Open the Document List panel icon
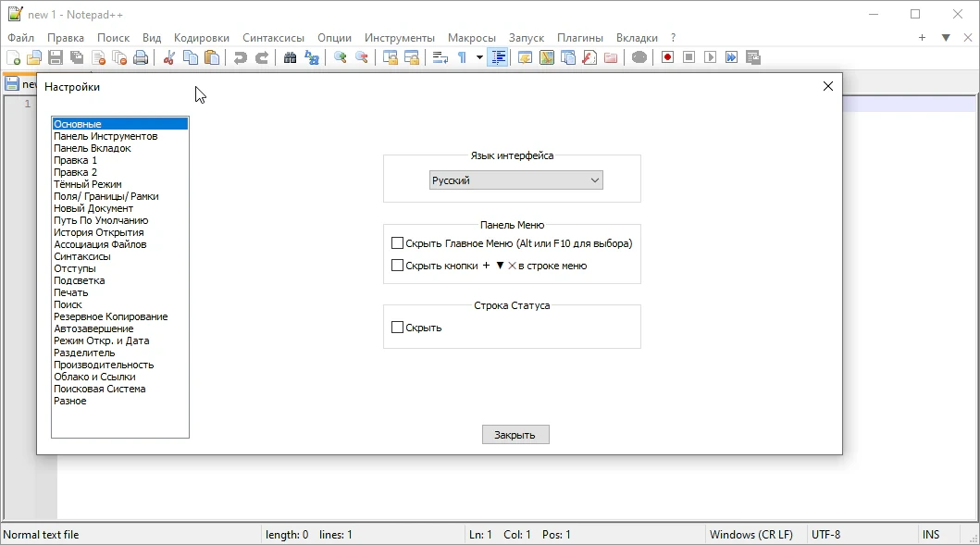 pyautogui.click(x=568, y=57)
